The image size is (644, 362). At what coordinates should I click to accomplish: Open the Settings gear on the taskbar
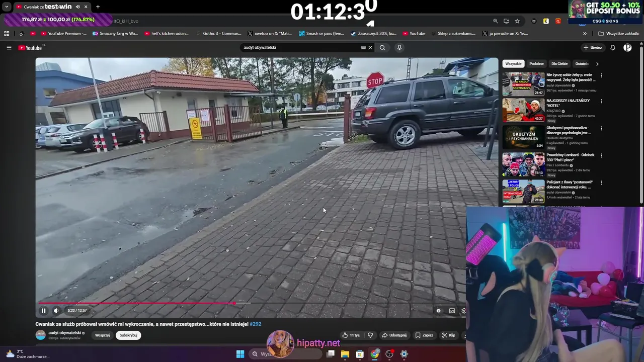click(x=404, y=354)
